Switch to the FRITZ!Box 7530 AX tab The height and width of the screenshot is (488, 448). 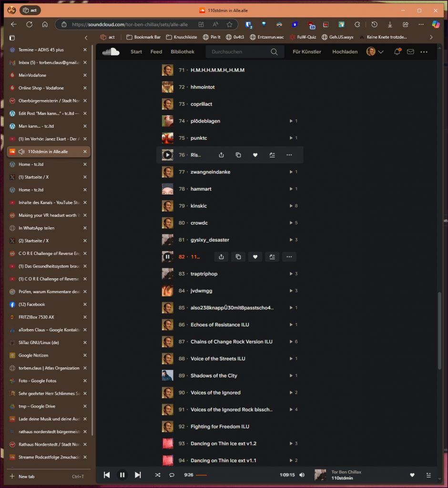(x=49, y=317)
